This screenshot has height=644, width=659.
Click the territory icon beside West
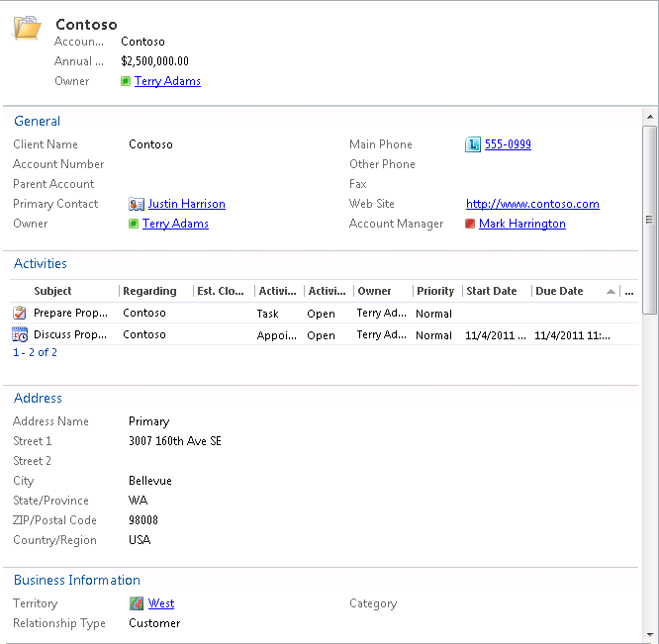tap(137, 603)
